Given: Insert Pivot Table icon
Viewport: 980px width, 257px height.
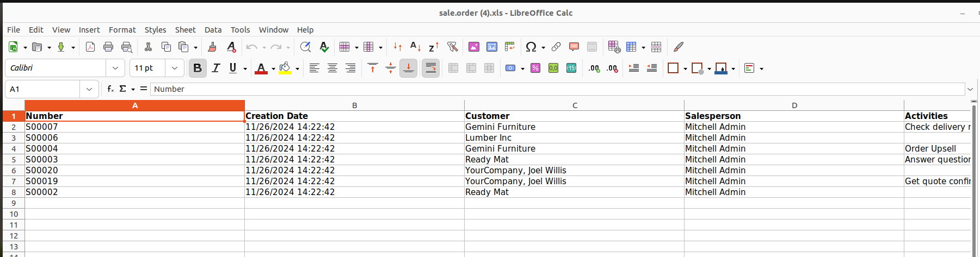Looking at the screenshot, I should pyautogui.click(x=510, y=47).
